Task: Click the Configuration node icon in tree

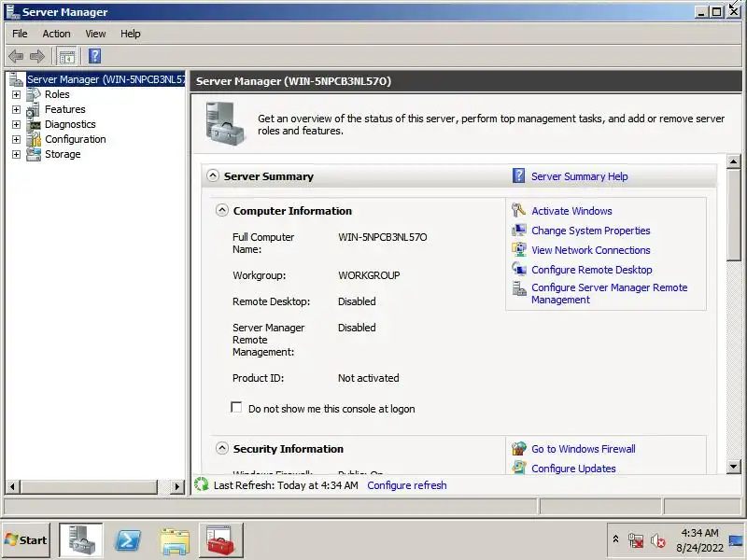Action: pyautogui.click(x=34, y=139)
